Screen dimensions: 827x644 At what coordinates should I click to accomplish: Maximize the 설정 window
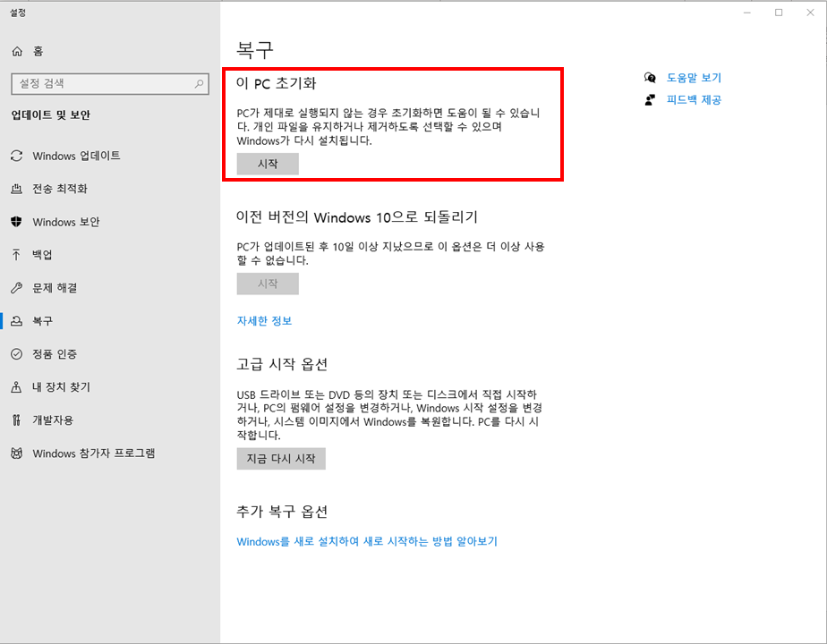(x=779, y=13)
